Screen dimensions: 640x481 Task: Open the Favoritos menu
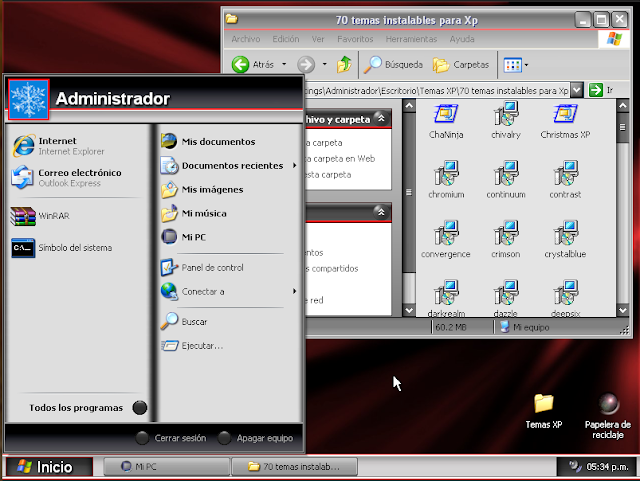coord(355,39)
